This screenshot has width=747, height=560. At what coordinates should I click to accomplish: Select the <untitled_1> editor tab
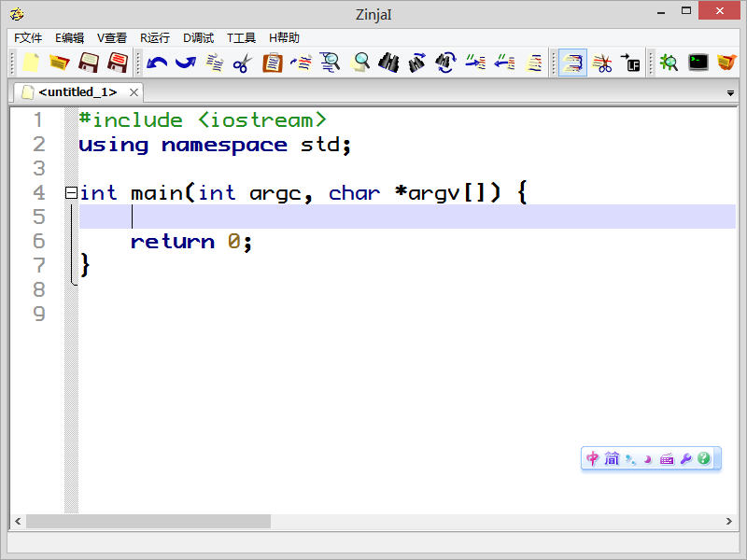78,91
